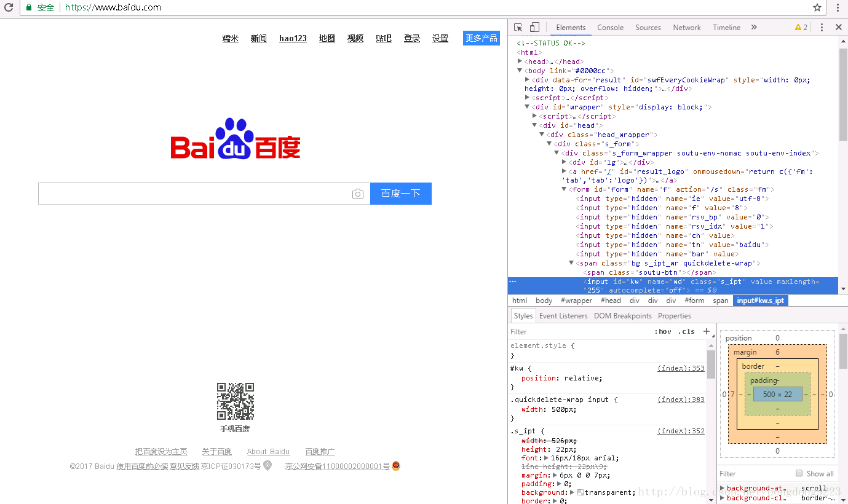Collapse the span quickdelete-wrap node
Screen dimensions: 848x504
pyautogui.click(x=572, y=263)
